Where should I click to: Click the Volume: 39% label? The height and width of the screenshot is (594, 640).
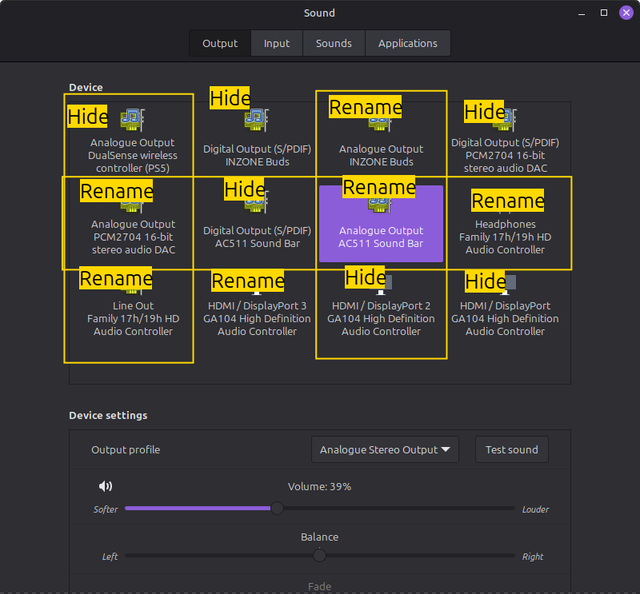point(320,487)
